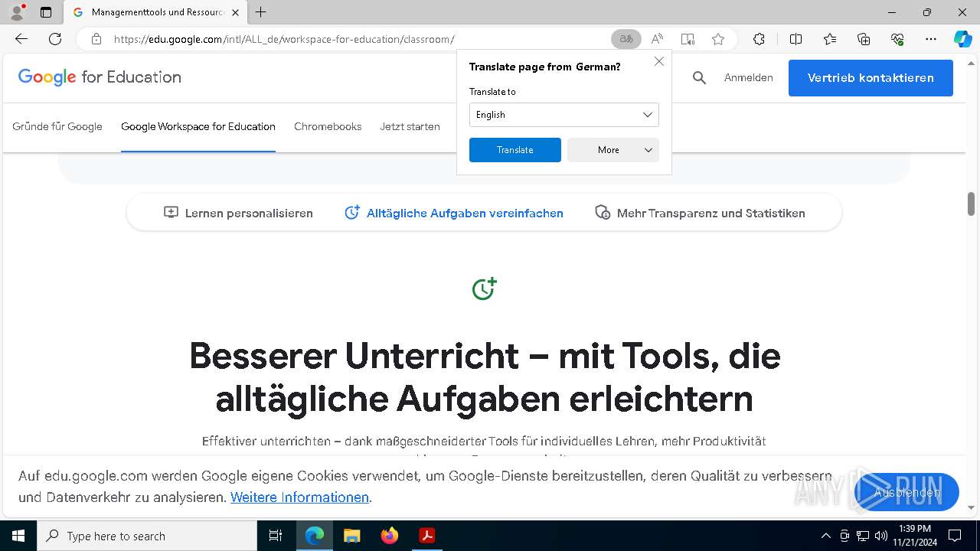Open the Gründe für Google menu
The image size is (980, 551).
(57, 126)
